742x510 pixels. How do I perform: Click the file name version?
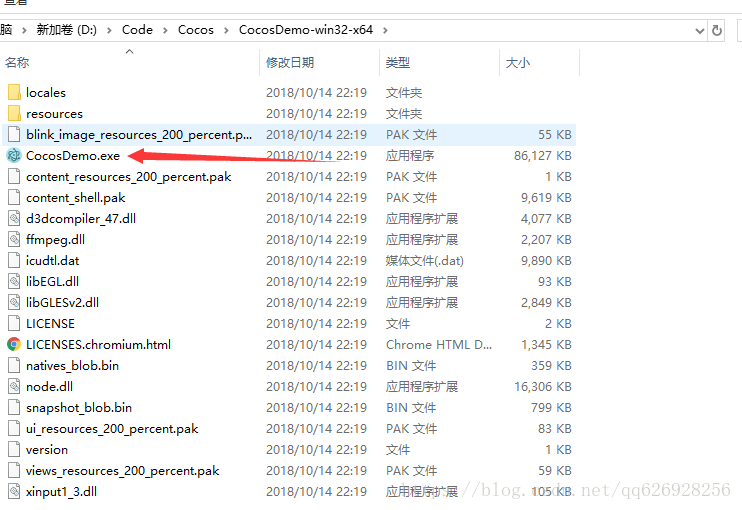tap(47, 449)
